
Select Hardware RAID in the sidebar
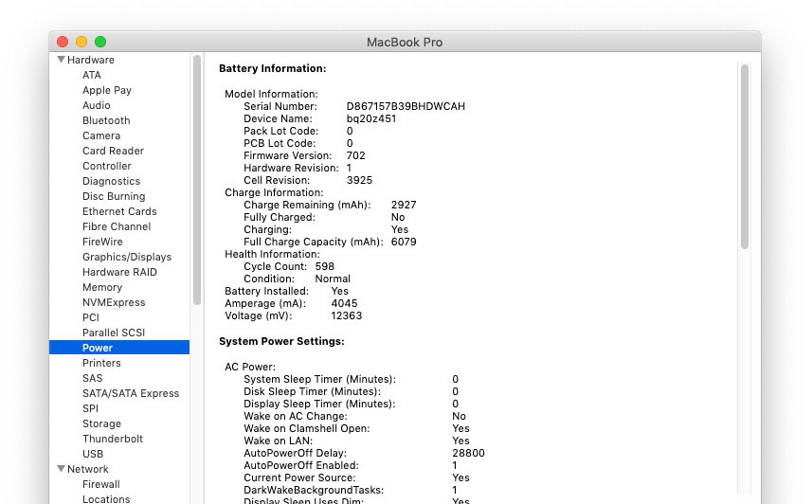pyautogui.click(x=119, y=272)
